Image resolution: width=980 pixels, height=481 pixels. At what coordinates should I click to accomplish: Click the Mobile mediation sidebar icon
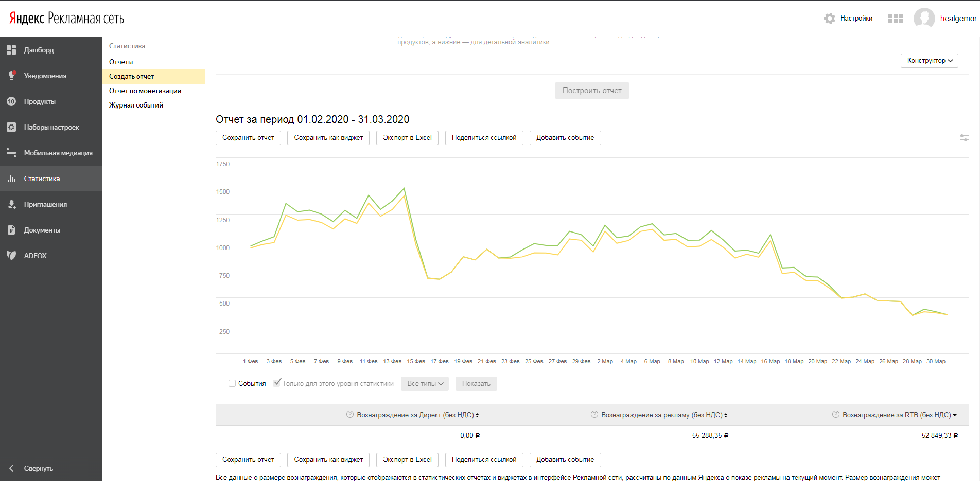[x=11, y=153]
